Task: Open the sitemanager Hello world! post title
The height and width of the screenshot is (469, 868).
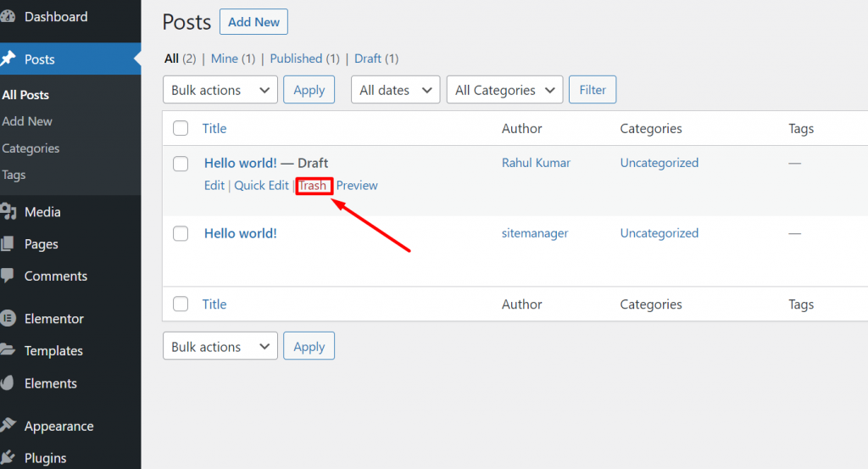Action: coord(240,233)
